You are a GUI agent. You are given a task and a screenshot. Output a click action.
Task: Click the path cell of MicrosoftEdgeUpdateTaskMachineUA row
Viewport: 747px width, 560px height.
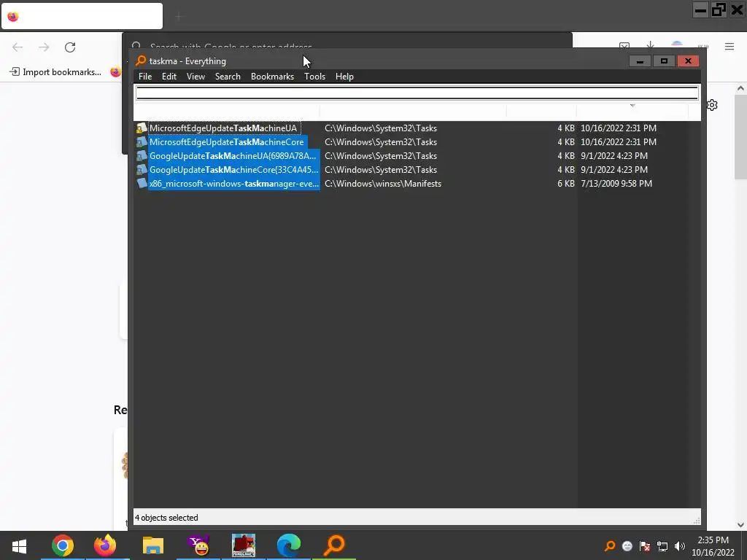pos(381,128)
